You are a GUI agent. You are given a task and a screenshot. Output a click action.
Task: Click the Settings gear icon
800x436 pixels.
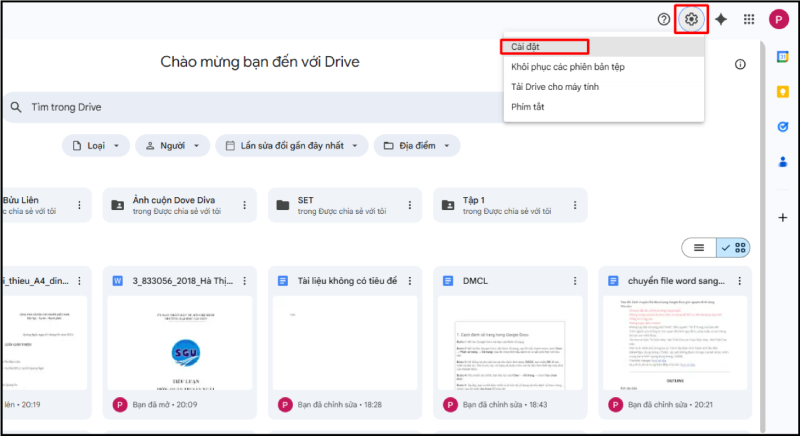691,19
